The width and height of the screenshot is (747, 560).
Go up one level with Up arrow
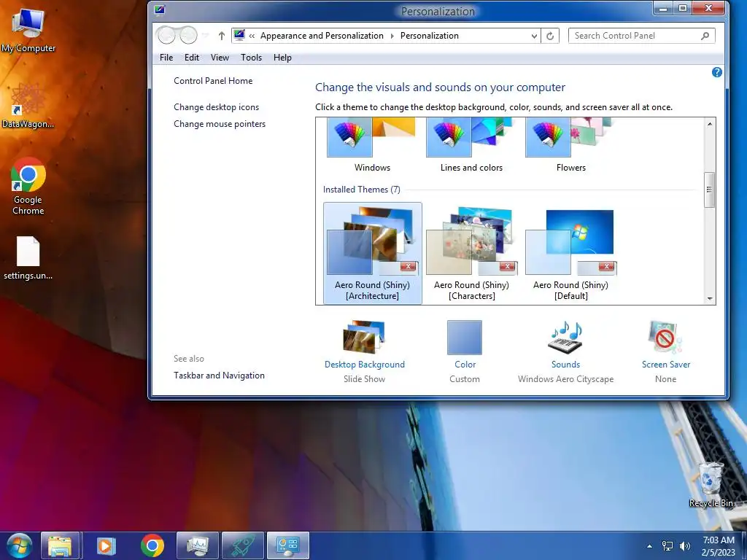coord(222,36)
